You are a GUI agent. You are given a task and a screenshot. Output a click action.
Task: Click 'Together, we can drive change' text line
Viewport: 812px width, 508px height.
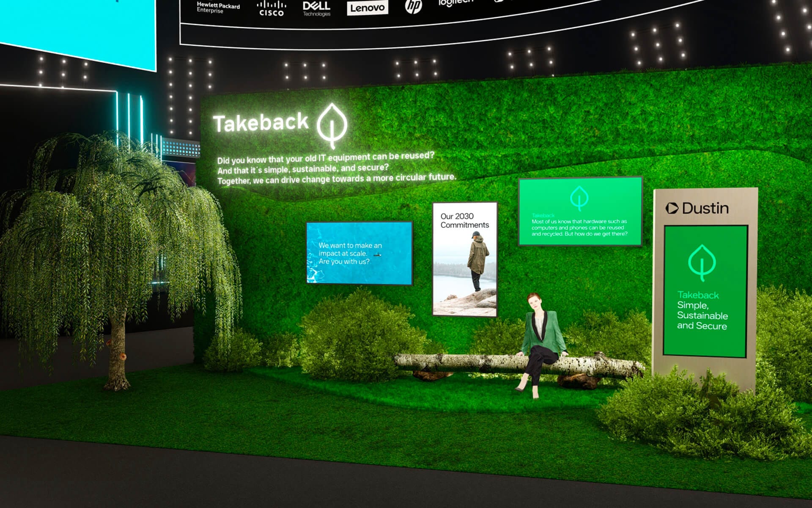click(337, 179)
